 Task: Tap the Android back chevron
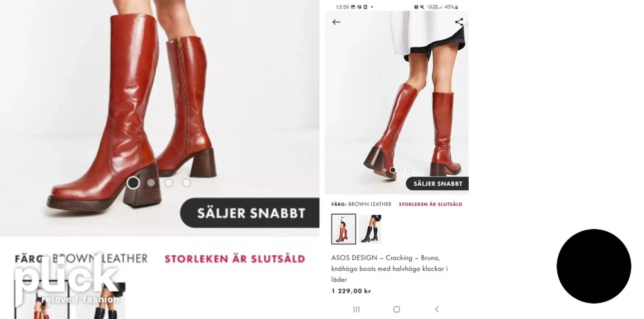pyautogui.click(x=437, y=309)
